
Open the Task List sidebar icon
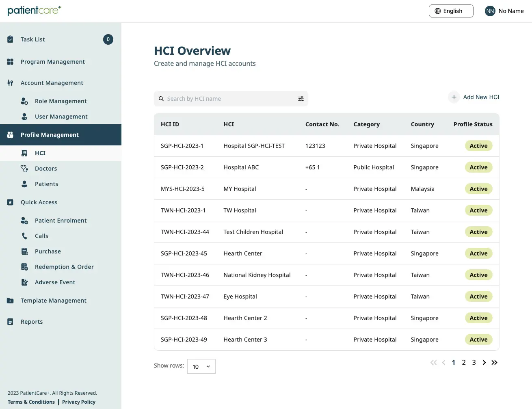click(10, 39)
